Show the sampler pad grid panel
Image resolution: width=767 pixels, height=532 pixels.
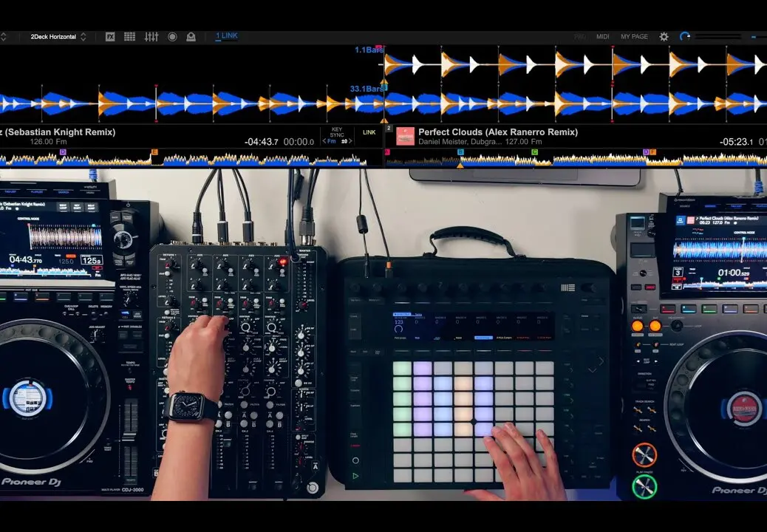(x=129, y=37)
